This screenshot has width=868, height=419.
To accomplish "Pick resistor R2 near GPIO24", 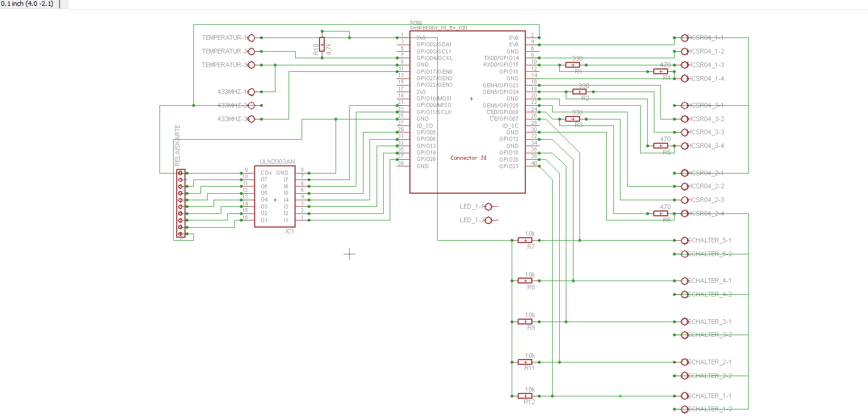I will (x=579, y=92).
